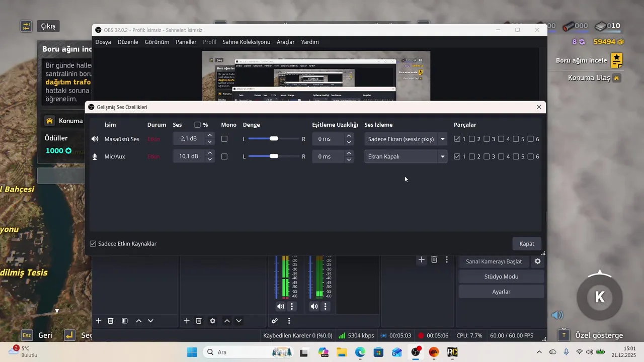Remove the transition with the trash icon

click(x=434, y=260)
